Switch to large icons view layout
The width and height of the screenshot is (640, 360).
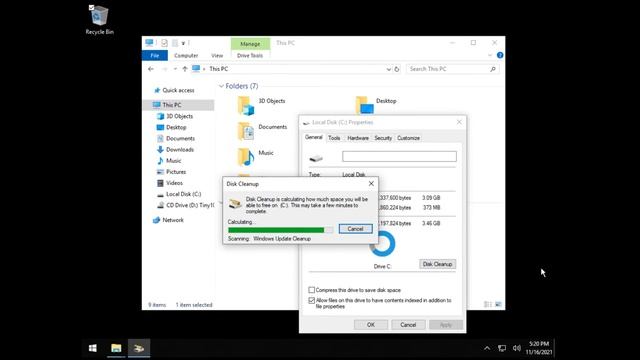(x=498, y=304)
